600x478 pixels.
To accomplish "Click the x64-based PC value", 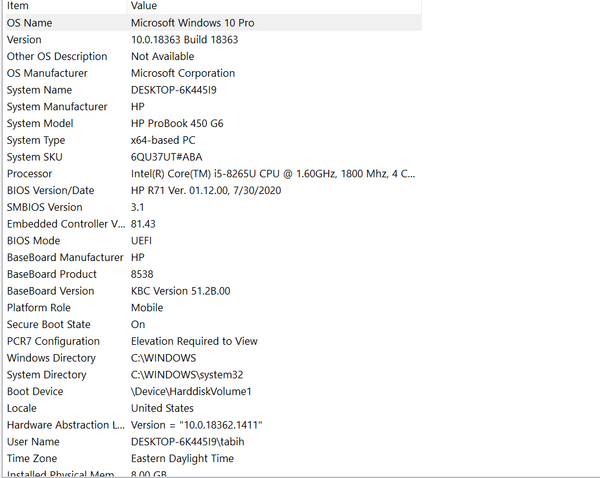I will click(x=163, y=140).
